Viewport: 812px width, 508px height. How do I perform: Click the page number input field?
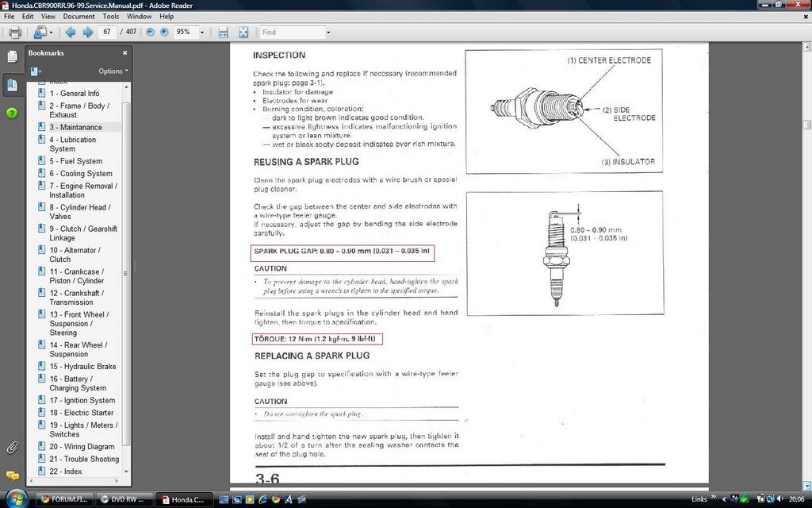(107, 33)
